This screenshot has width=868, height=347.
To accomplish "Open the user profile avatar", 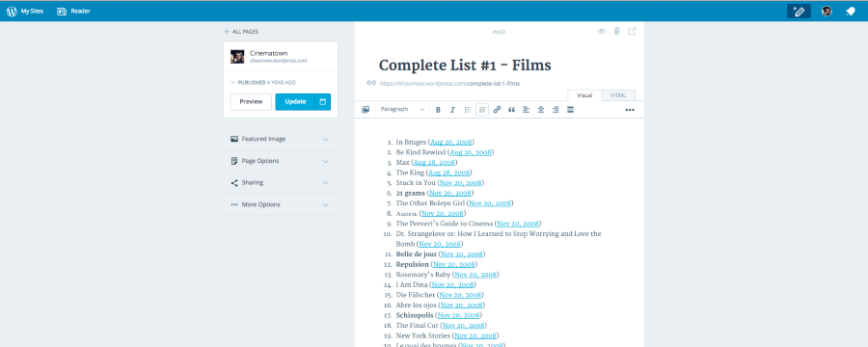I will pos(827,11).
